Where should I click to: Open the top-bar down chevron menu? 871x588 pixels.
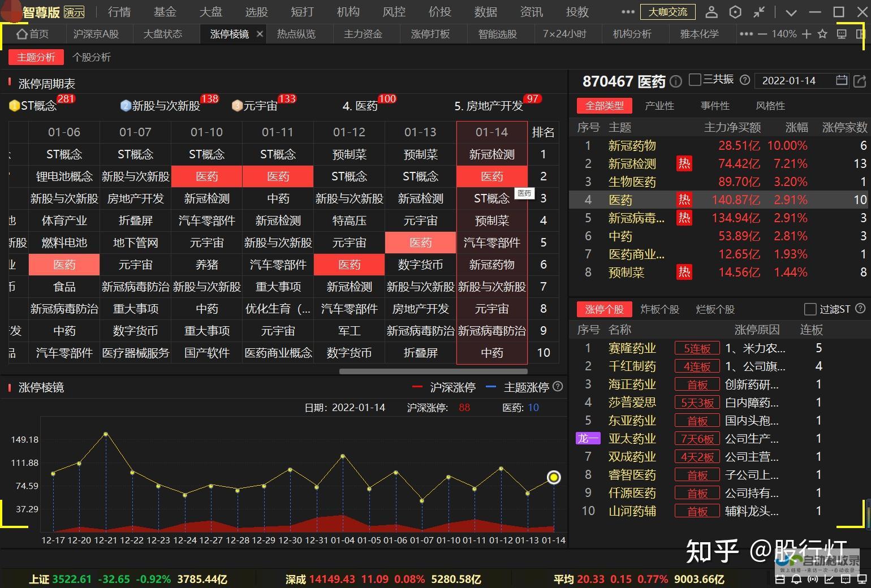click(791, 12)
